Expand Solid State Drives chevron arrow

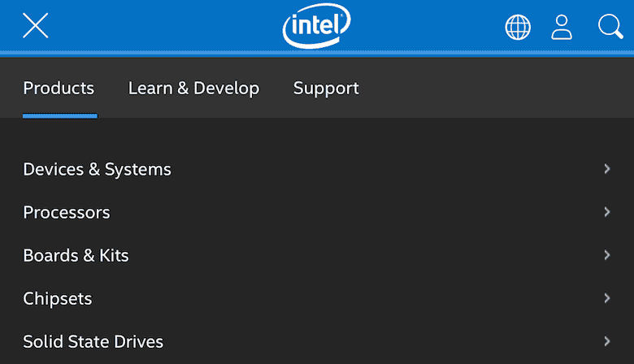(x=607, y=341)
